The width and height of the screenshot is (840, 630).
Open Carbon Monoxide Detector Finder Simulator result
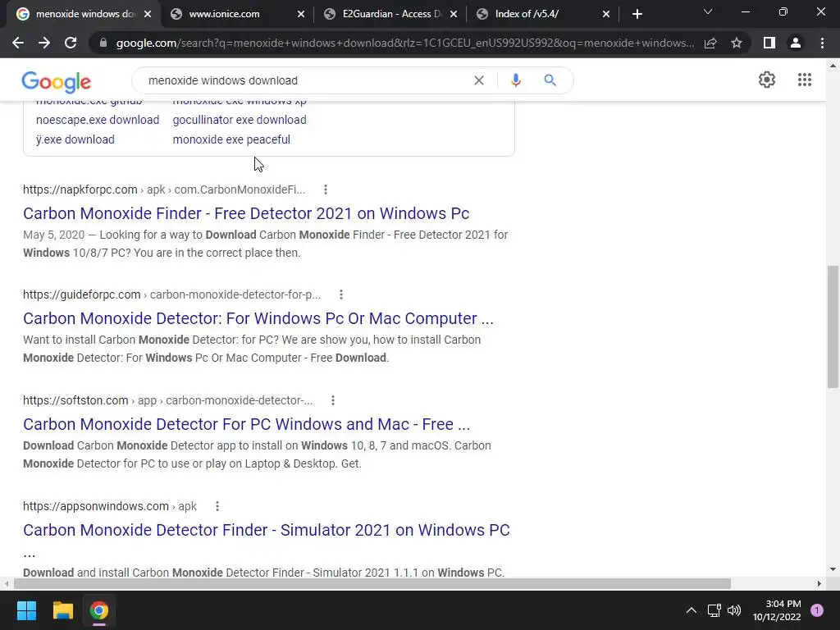267,530
